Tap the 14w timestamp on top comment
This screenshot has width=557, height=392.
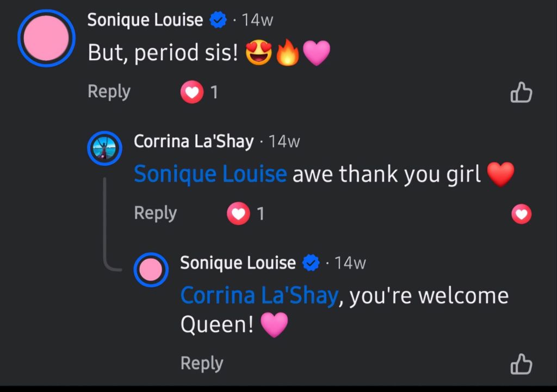point(257,20)
